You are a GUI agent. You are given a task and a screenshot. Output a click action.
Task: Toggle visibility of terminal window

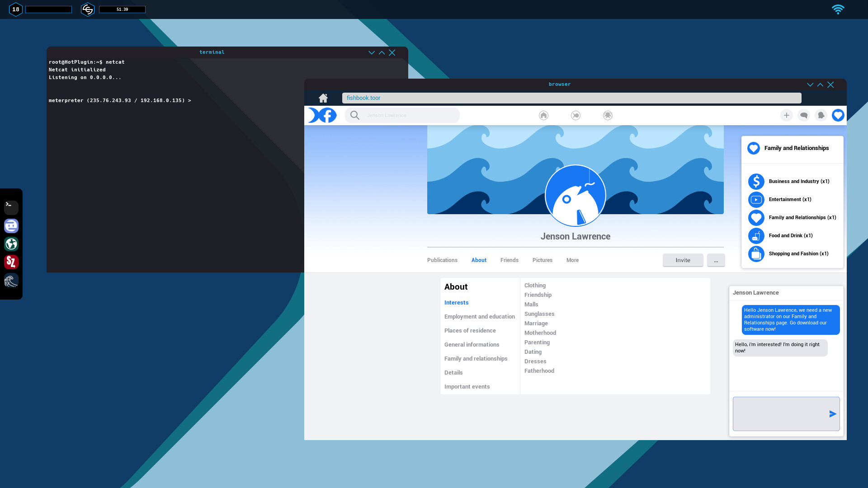point(372,52)
